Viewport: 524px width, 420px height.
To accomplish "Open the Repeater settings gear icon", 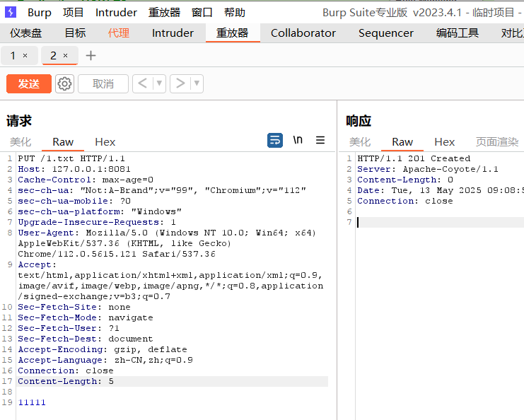I will point(64,83).
